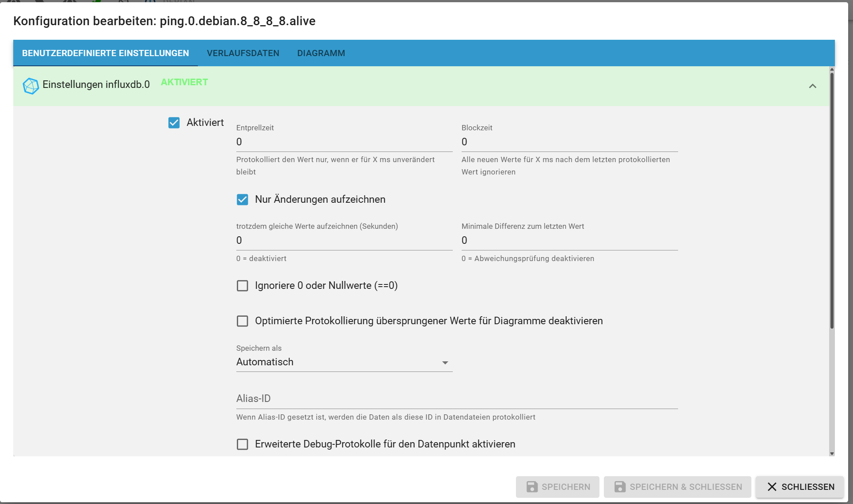
Task: Switch to Verlaufsdaten tab
Action: (243, 53)
